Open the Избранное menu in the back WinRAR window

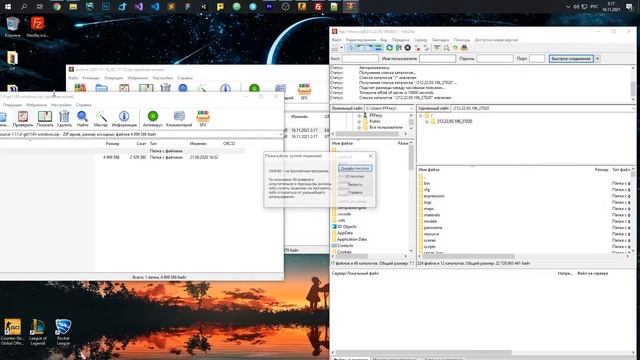pyautogui.click(x=138, y=78)
